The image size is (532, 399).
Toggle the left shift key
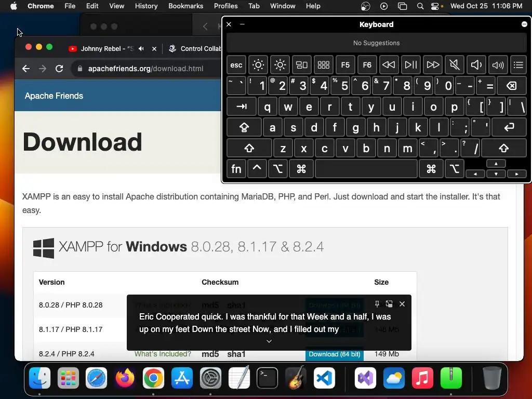click(x=249, y=148)
